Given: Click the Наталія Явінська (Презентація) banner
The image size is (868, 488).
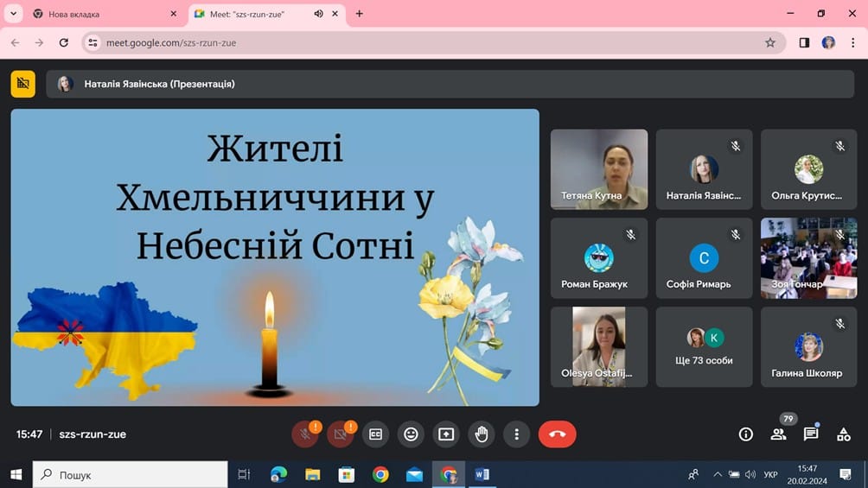Looking at the screenshot, I should click(450, 84).
